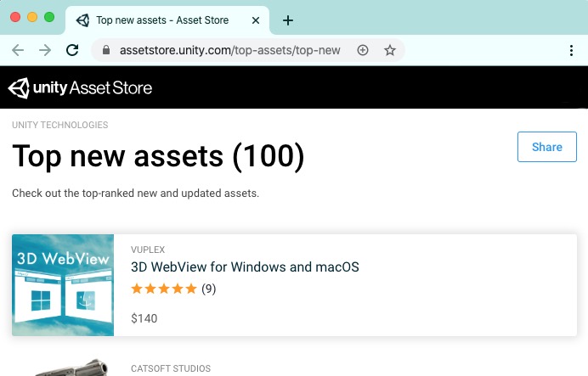The height and width of the screenshot is (376, 588).
Task: Open the Chrome three-dot menu
Action: tap(571, 50)
